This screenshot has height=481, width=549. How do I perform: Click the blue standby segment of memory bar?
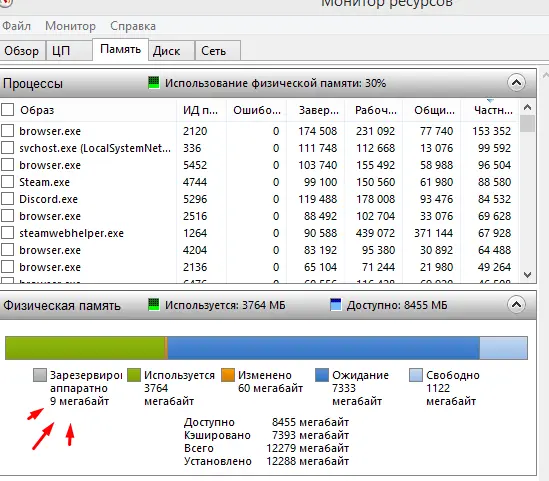pos(324,348)
